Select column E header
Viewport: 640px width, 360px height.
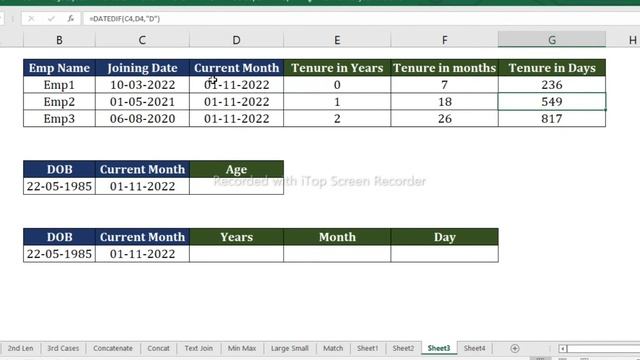pos(337,40)
